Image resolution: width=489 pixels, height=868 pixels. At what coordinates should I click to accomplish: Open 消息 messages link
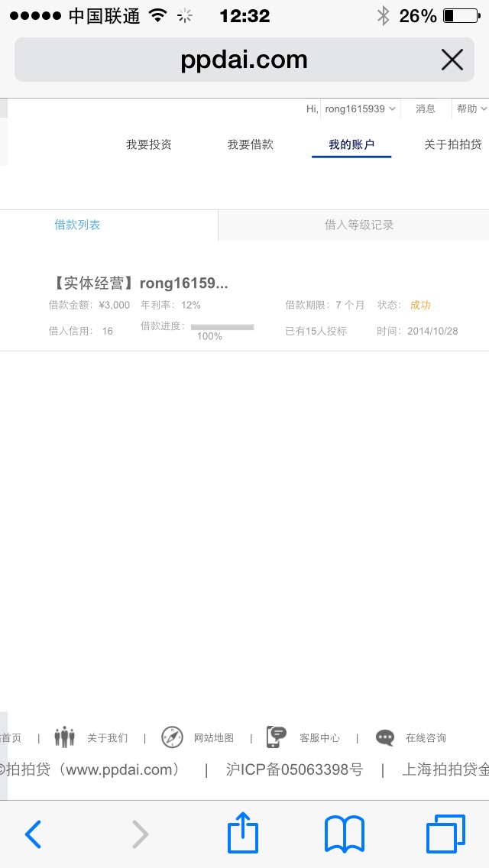(426, 109)
